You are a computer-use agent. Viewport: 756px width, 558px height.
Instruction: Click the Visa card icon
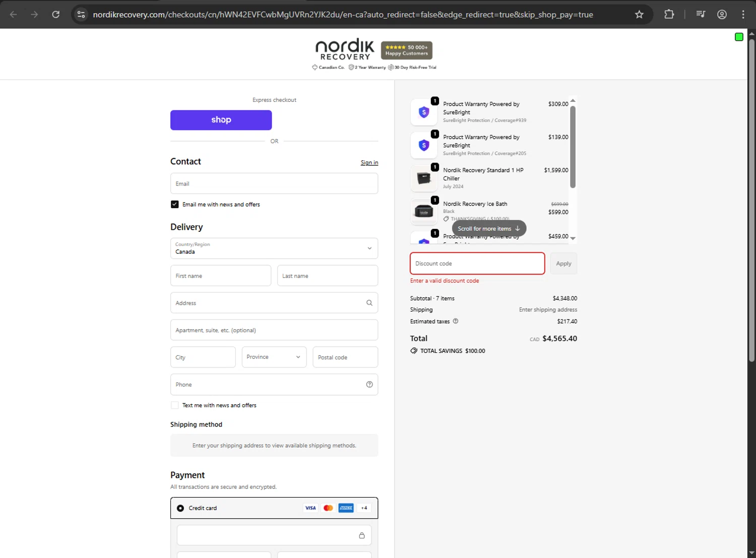coord(310,508)
